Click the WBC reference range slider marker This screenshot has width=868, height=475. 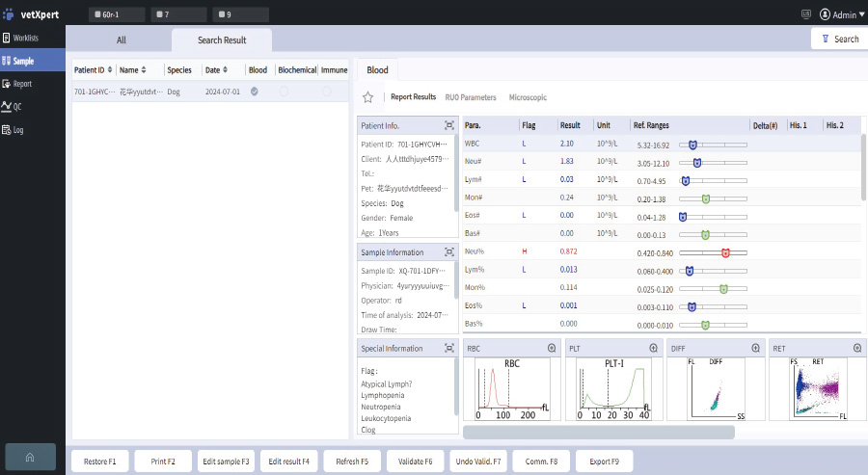click(693, 144)
